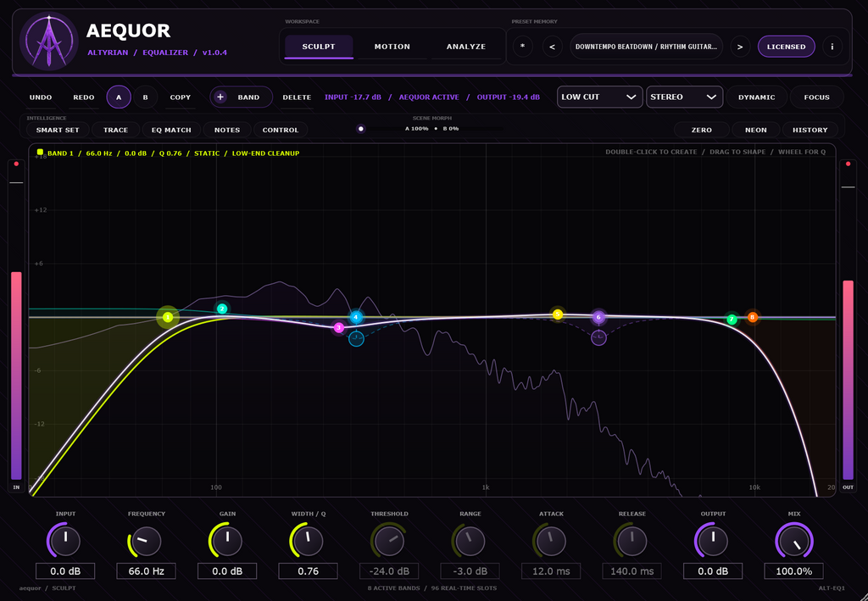
Task: Select the yellow band node 5
Action: click(x=558, y=314)
